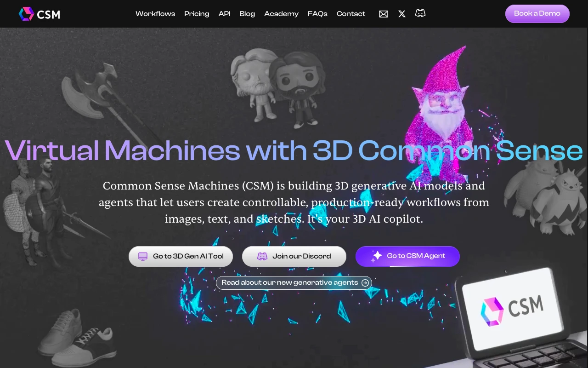Click the Book a Demo button
Viewport: 588px width, 368px height.
(537, 14)
